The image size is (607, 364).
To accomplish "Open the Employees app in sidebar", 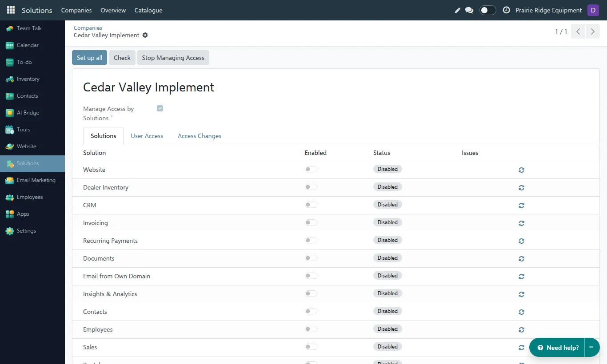I will point(32,197).
